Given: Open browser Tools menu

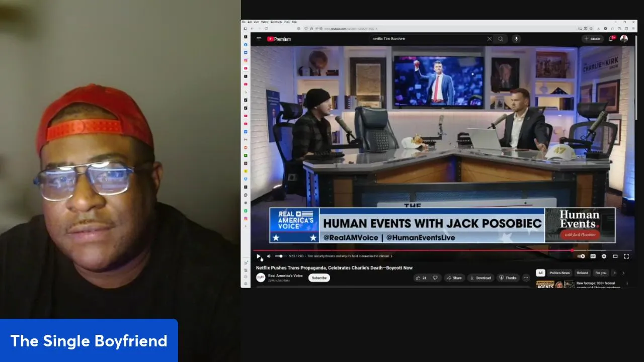Looking at the screenshot, I should click(287, 22).
